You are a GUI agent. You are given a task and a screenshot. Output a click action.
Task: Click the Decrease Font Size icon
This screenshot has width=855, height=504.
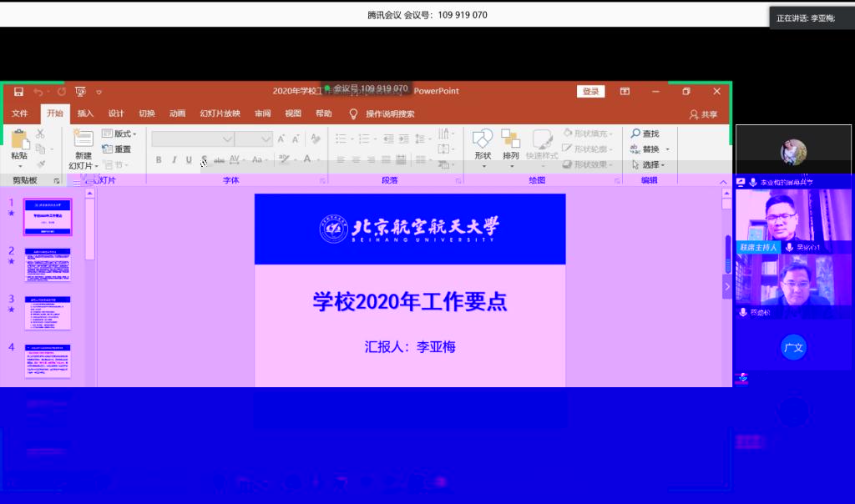pos(296,139)
